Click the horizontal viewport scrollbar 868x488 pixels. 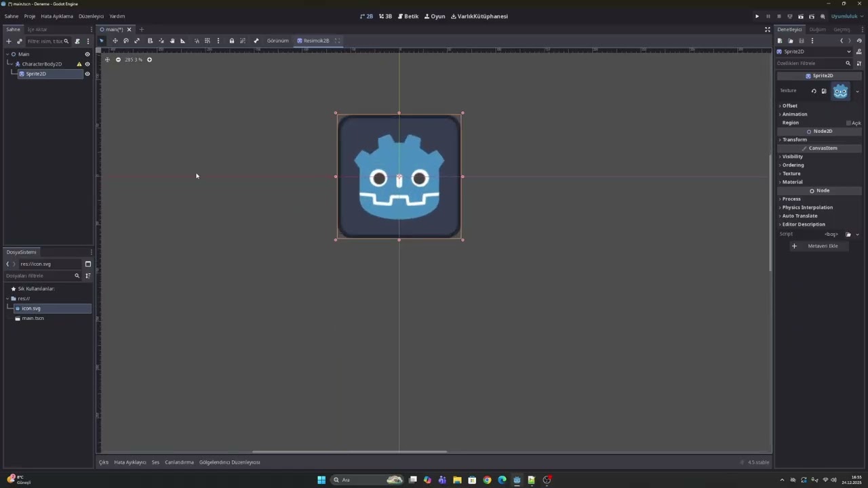350,452
